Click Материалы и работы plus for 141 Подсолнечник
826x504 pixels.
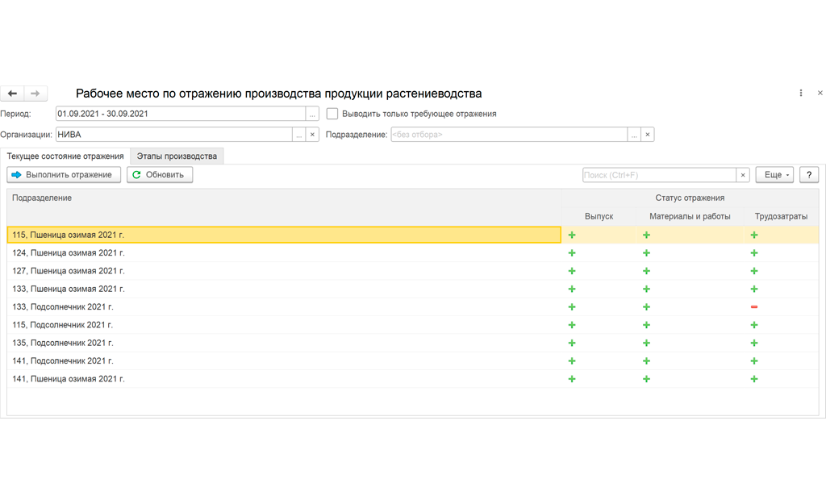[x=646, y=360]
